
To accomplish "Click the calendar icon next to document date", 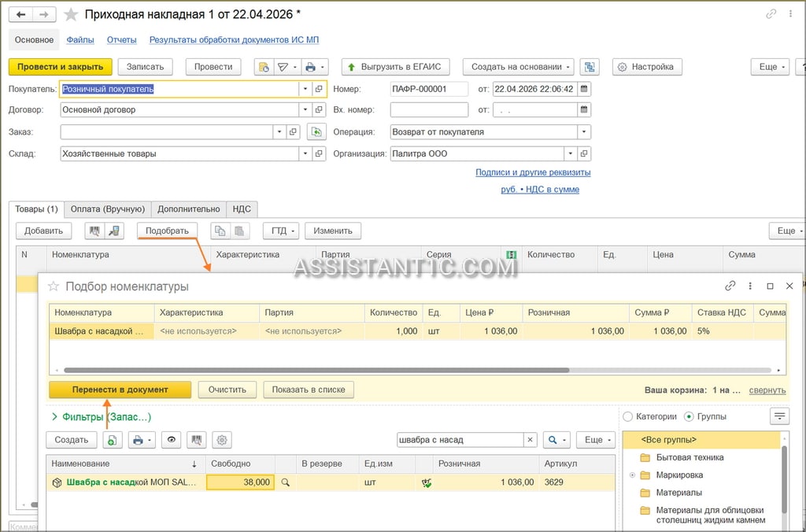I will point(584,89).
